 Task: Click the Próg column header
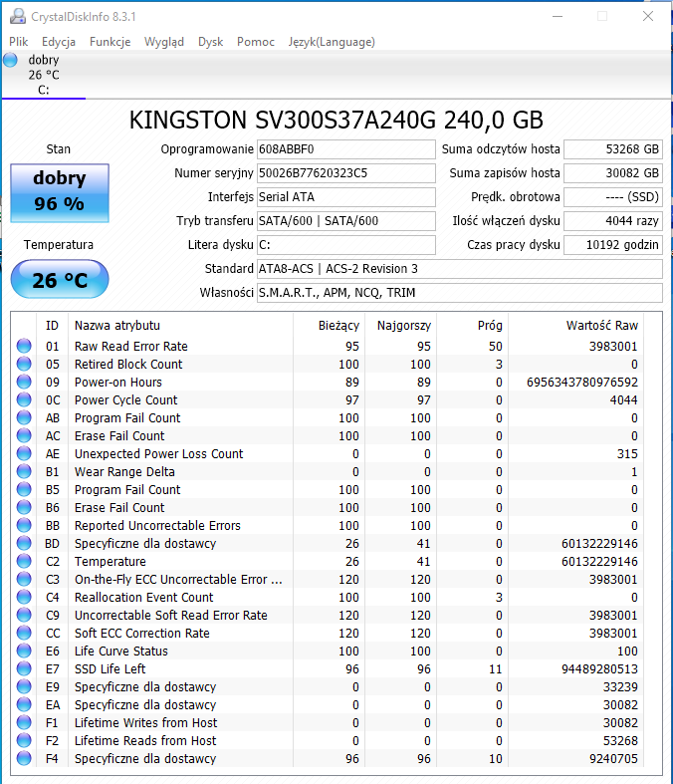[472, 326]
